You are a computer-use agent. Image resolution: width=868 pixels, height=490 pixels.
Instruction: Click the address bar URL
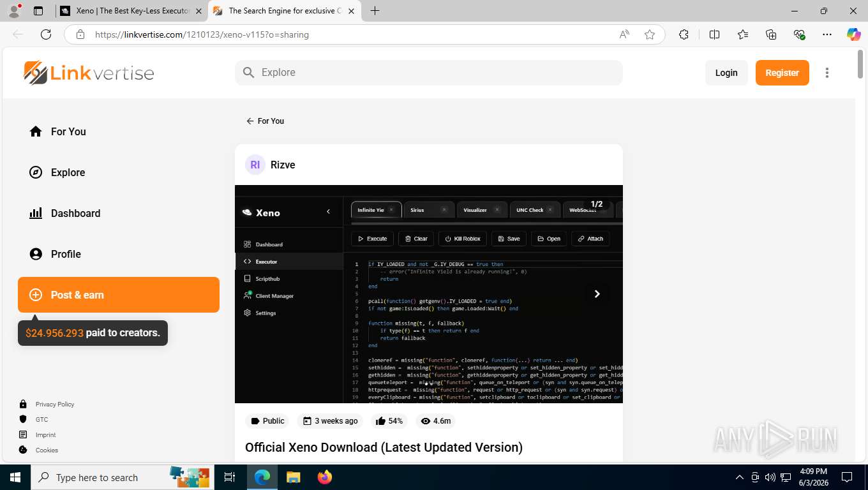click(202, 34)
